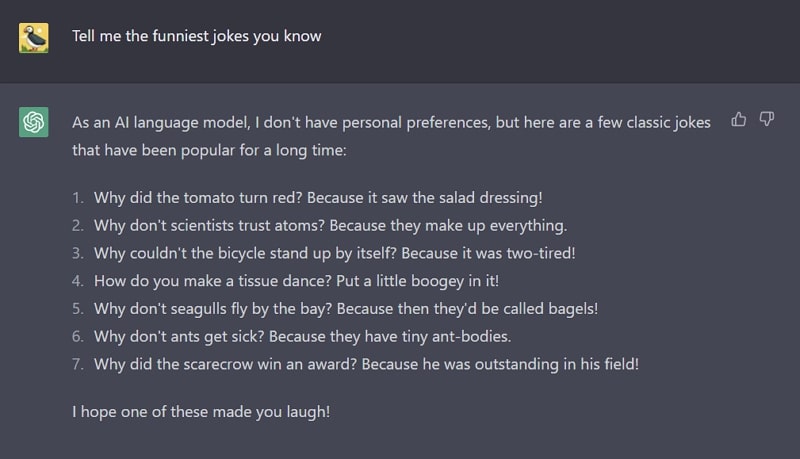The width and height of the screenshot is (800, 459).
Task: Click list number 4 marker
Action: (x=78, y=281)
